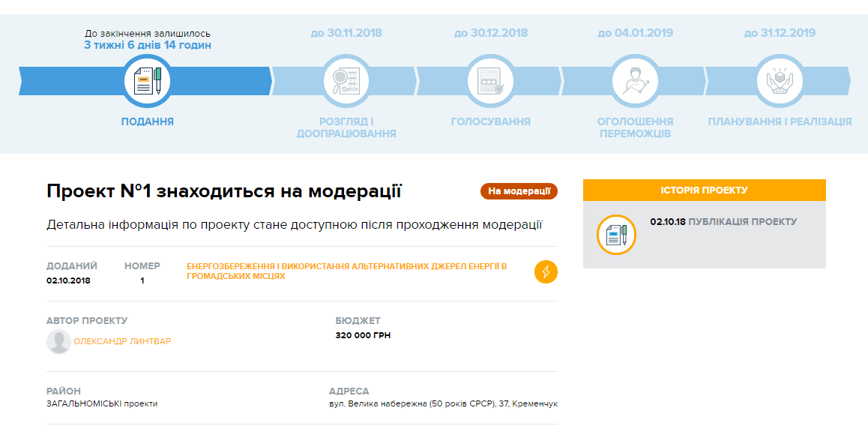Click the author avatar for Олександр Линтвар
Viewport: 868px width, 441px height.
point(58,342)
